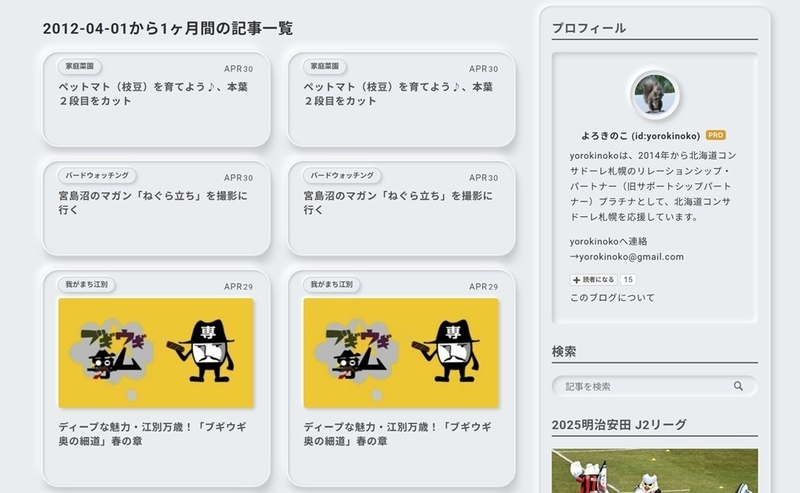
Task: Click the APR30 date on left ペットマト card
Action: (x=238, y=69)
